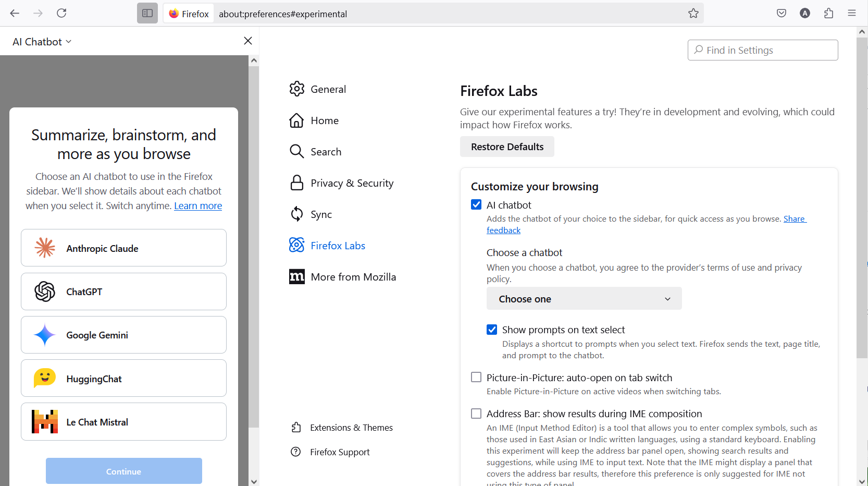Click the General gear icon
Screen dimensions: 868x486
click(297, 89)
